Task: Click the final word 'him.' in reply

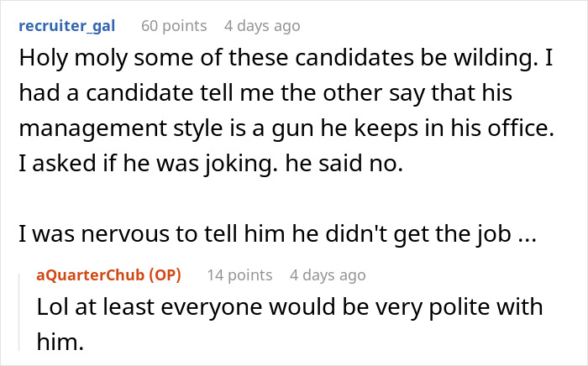Action: click(x=60, y=342)
